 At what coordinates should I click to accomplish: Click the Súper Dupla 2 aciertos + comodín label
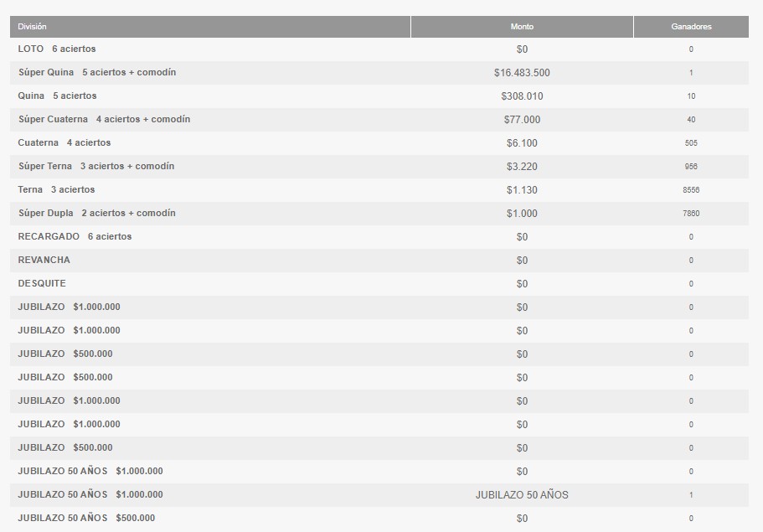pyautogui.click(x=96, y=214)
